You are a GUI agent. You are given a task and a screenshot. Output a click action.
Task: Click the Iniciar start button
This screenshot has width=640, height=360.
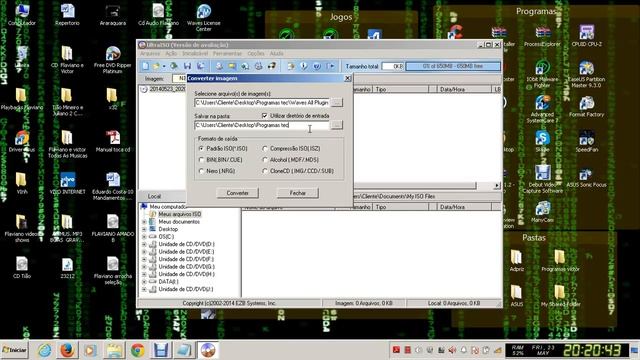15,350
